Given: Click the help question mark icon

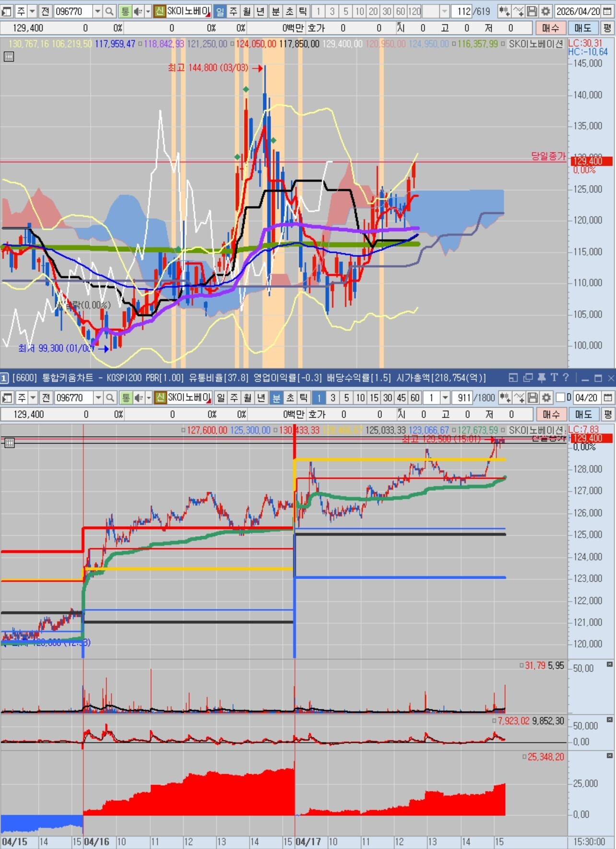Looking at the screenshot, I should click(x=566, y=378).
